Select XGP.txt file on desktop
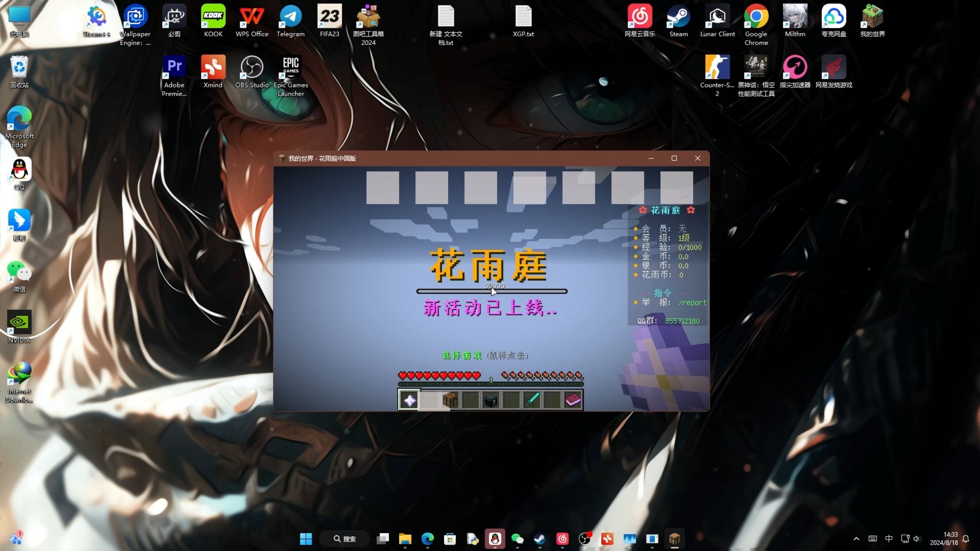 coord(523,21)
